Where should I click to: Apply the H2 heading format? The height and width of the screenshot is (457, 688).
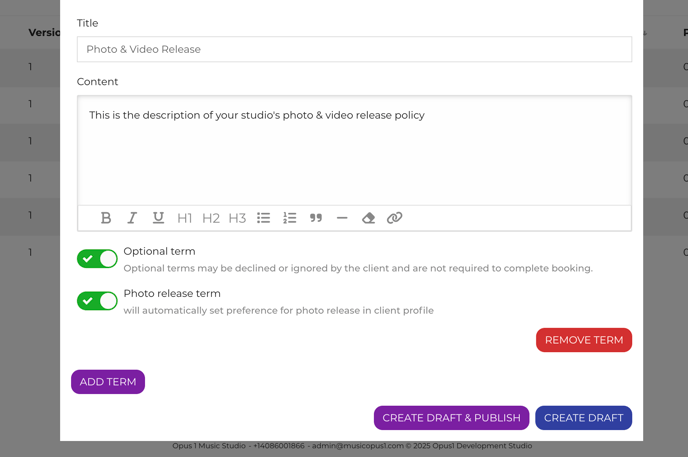(210, 218)
